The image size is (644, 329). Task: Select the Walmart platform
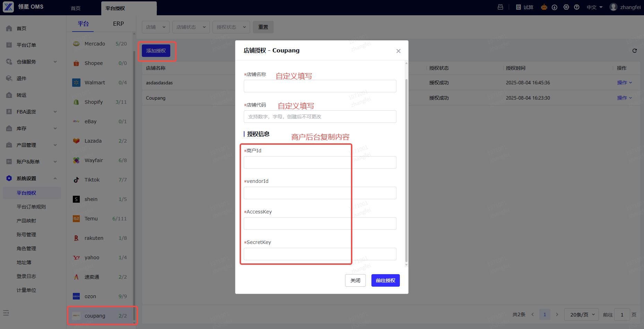(100, 83)
